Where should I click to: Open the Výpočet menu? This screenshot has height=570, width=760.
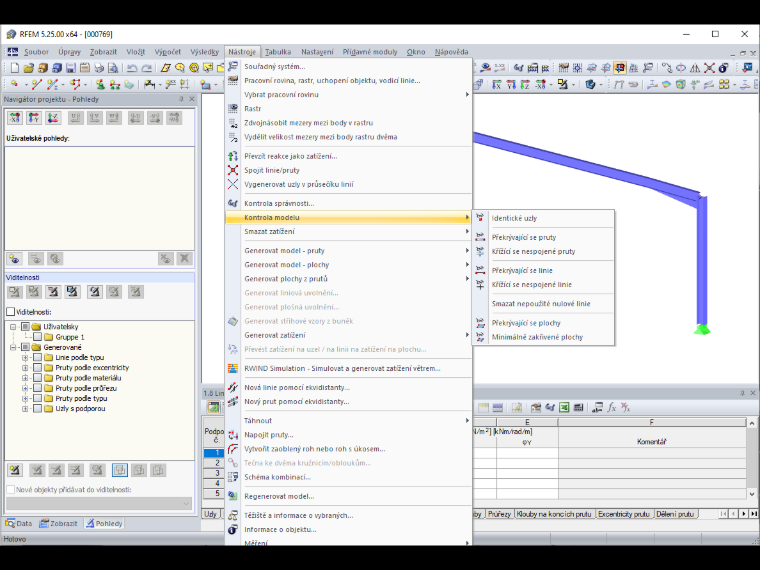(x=168, y=52)
